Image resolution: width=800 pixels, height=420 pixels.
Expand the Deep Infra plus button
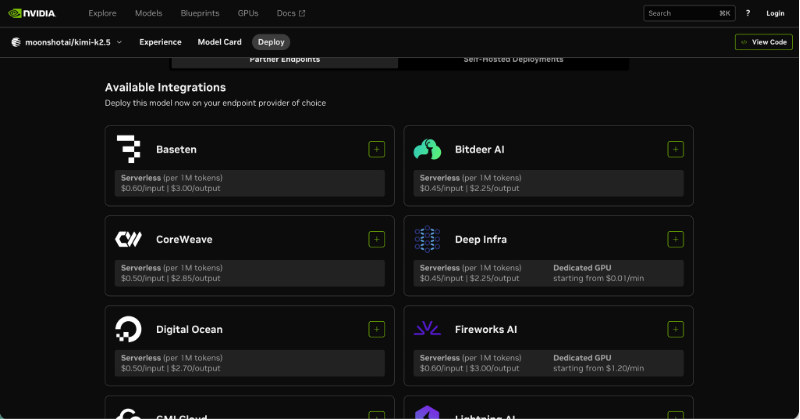click(675, 239)
